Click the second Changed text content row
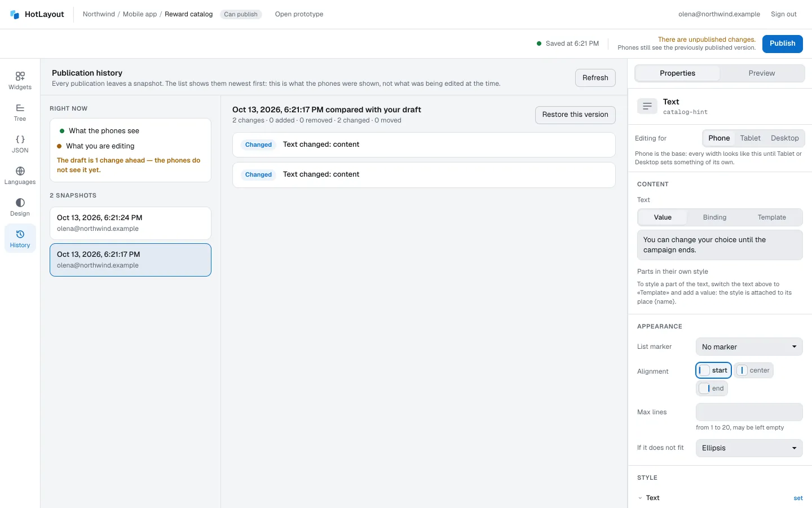 click(423, 174)
